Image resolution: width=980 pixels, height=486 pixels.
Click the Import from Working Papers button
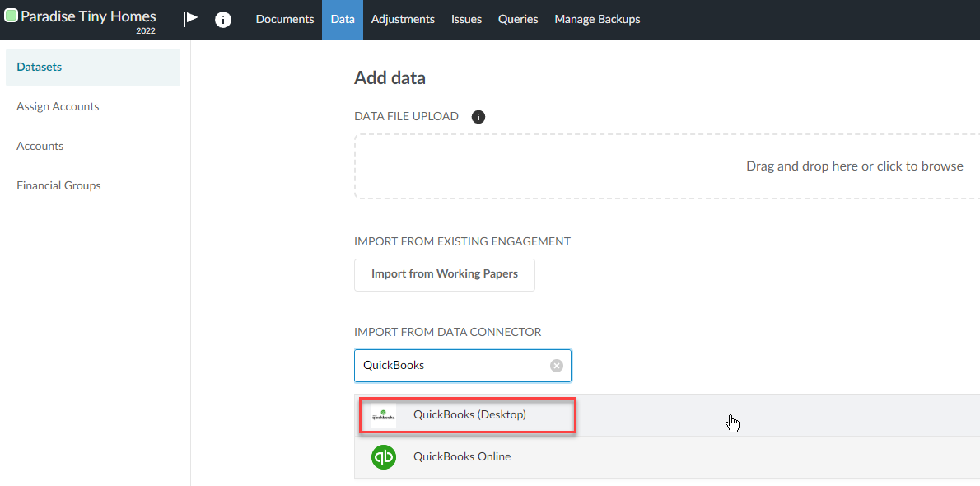pyautogui.click(x=444, y=275)
